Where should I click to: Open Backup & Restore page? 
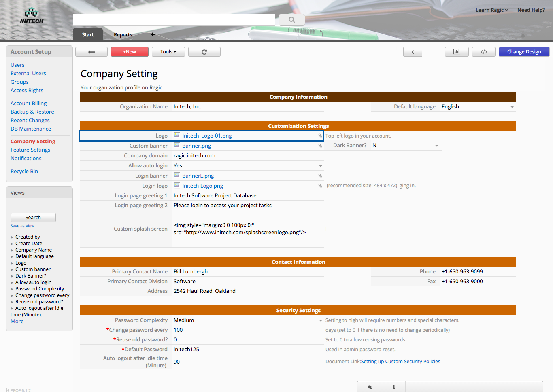pos(32,112)
